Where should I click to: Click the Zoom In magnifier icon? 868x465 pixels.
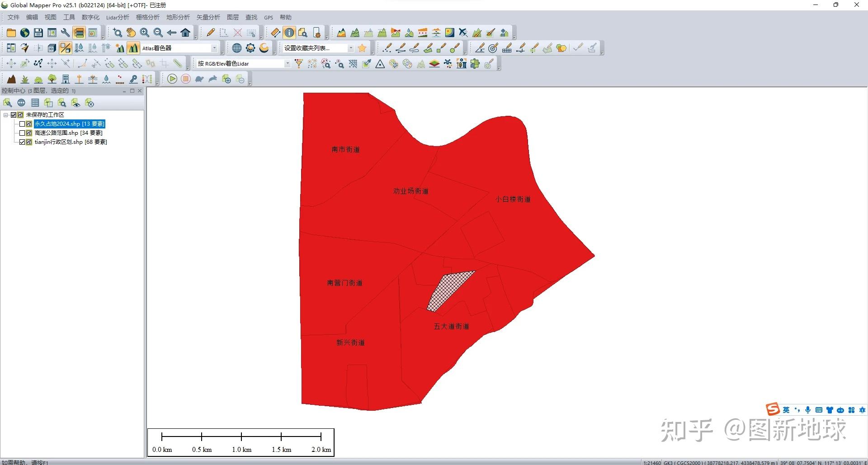coord(145,33)
